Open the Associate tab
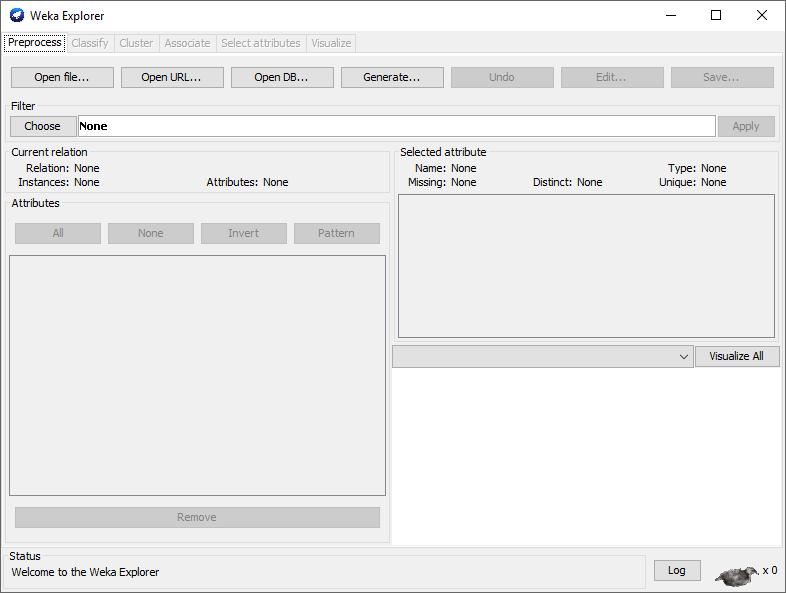 pos(187,43)
